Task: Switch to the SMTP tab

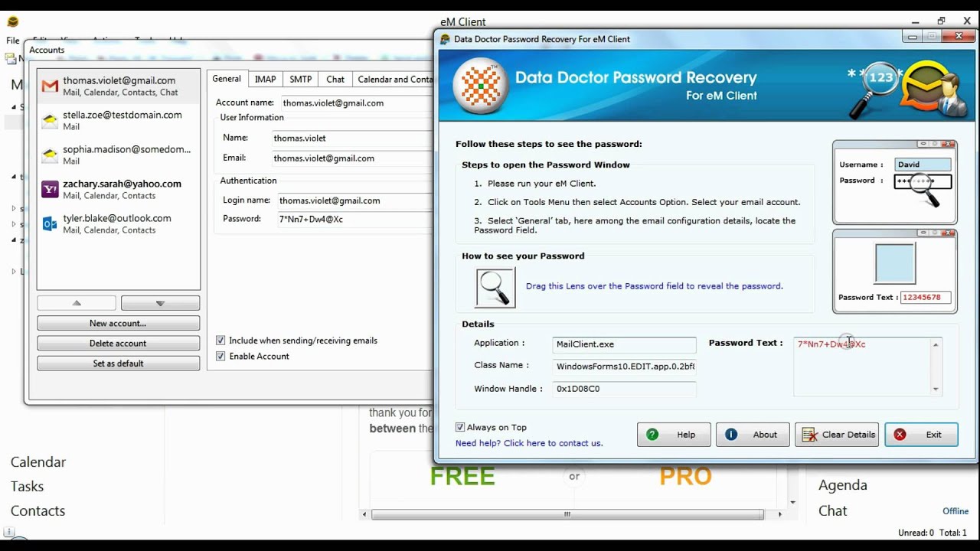Action: (300, 79)
